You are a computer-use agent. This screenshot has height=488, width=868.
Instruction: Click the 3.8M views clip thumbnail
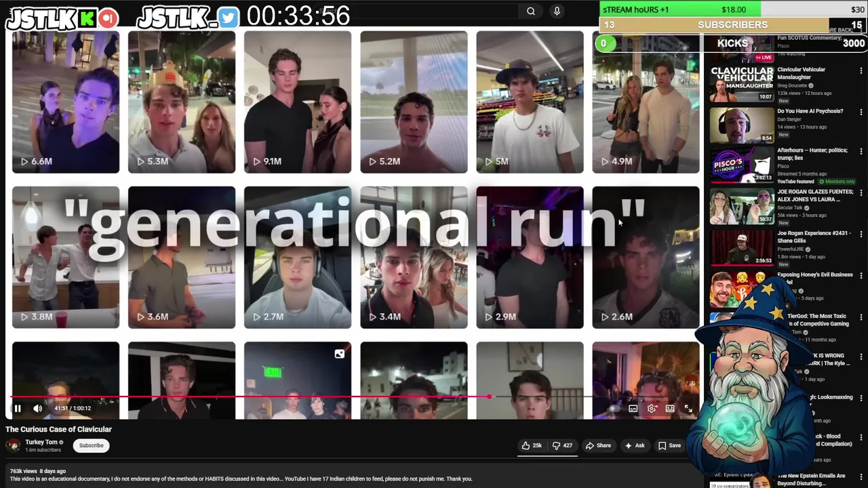66,258
